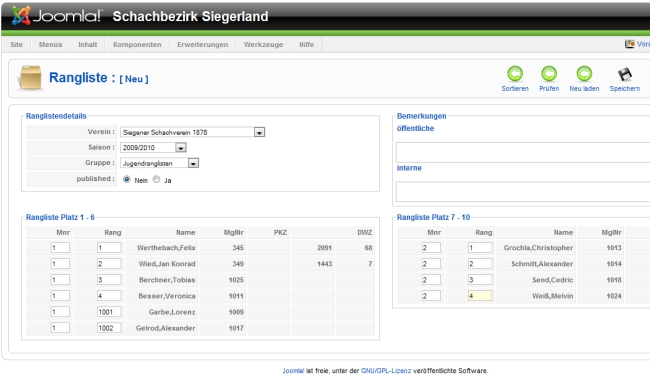Click the Schachbezirk Siegerland site title
The width and height of the screenshot is (650, 375).
click(190, 16)
